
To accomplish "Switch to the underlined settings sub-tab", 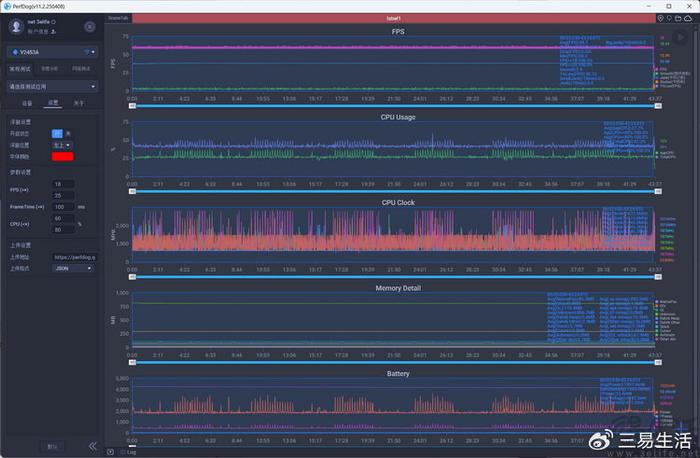I will pos(53,103).
